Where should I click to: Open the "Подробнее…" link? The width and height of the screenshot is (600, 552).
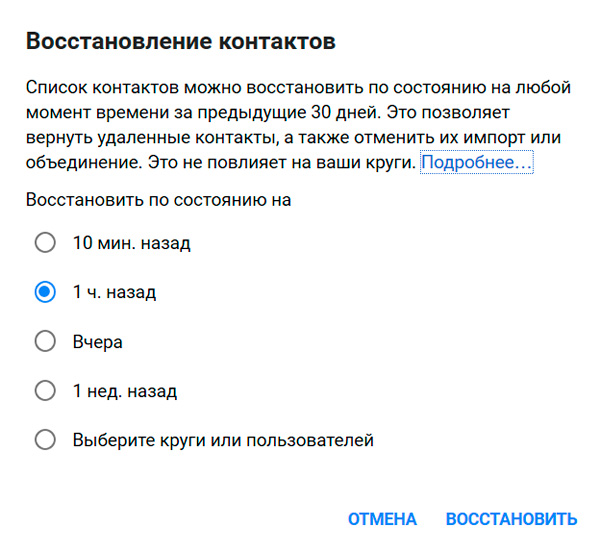coord(476,161)
